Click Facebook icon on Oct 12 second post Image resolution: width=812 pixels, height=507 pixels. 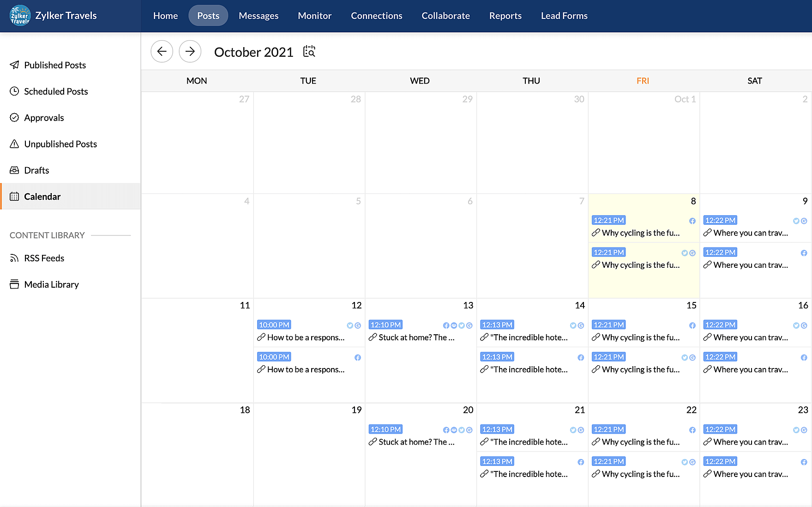click(358, 358)
